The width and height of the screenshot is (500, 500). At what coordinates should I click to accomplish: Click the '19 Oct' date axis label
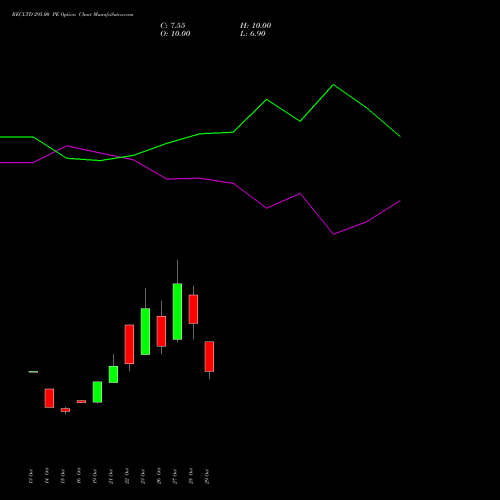95,476
